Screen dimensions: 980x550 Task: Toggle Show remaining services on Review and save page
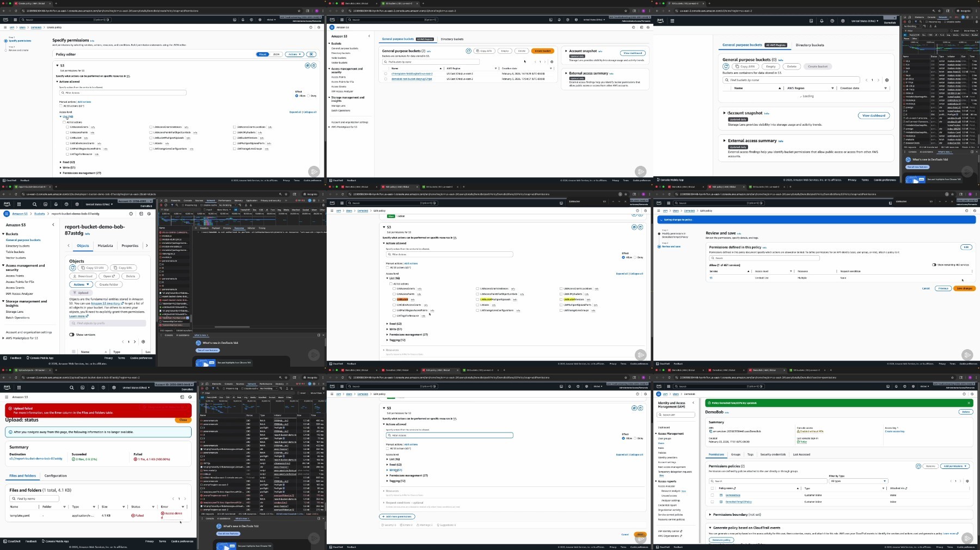pyautogui.click(x=934, y=265)
